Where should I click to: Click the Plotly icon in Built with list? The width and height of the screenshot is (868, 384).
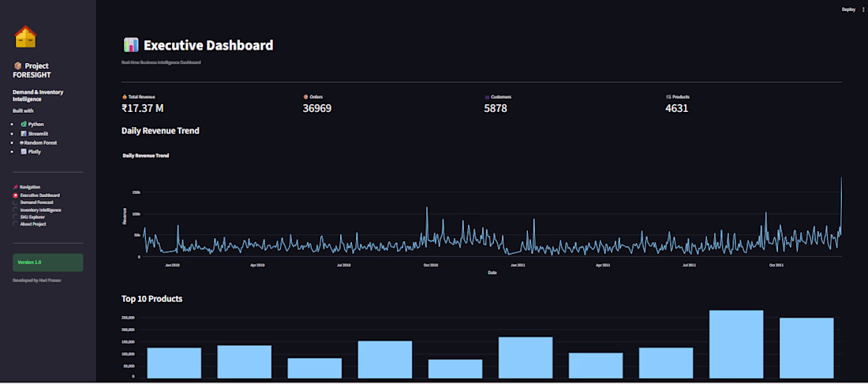point(23,151)
